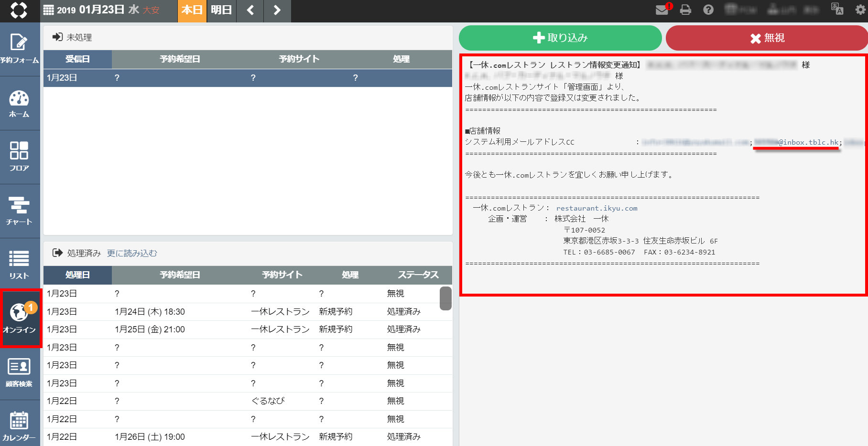Click 処理済み section heading
The image size is (868, 446).
point(84,253)
